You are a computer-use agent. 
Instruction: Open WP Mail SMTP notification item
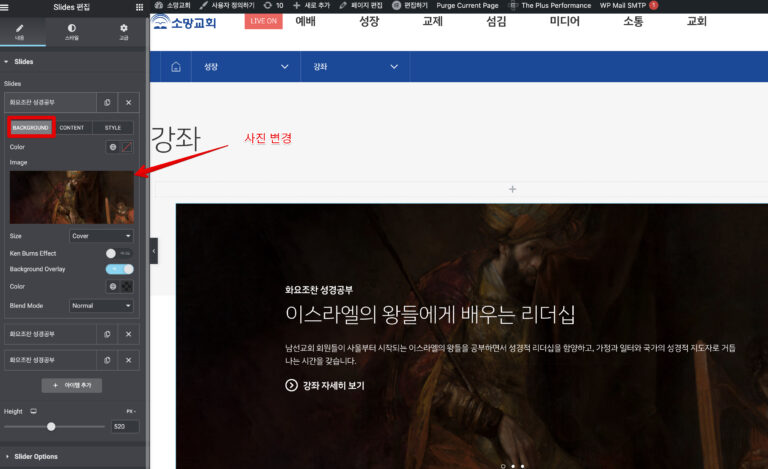coord(629,5)
